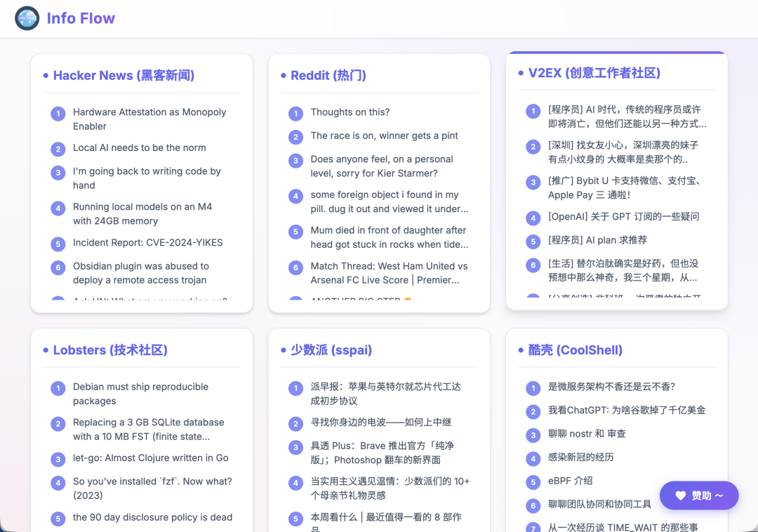Open Lobsters (技术社区) section heading
Screen dimensions: 758x532
coord(110,350)
